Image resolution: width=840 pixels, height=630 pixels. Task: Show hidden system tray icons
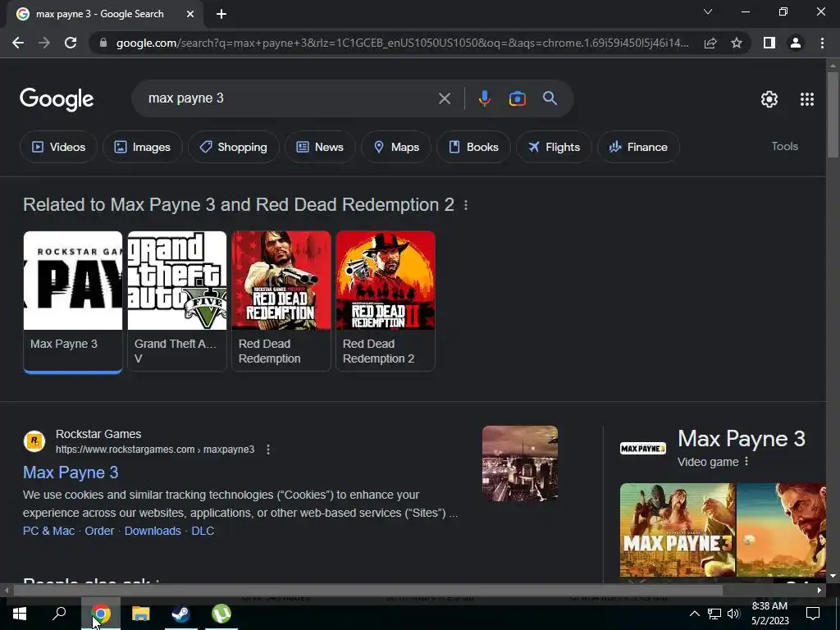694,614
